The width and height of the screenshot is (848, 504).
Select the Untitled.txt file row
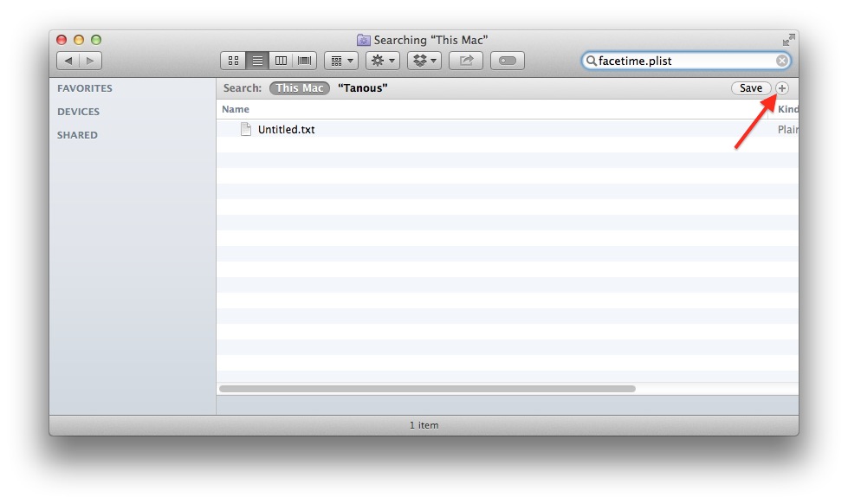coord(508,129)
